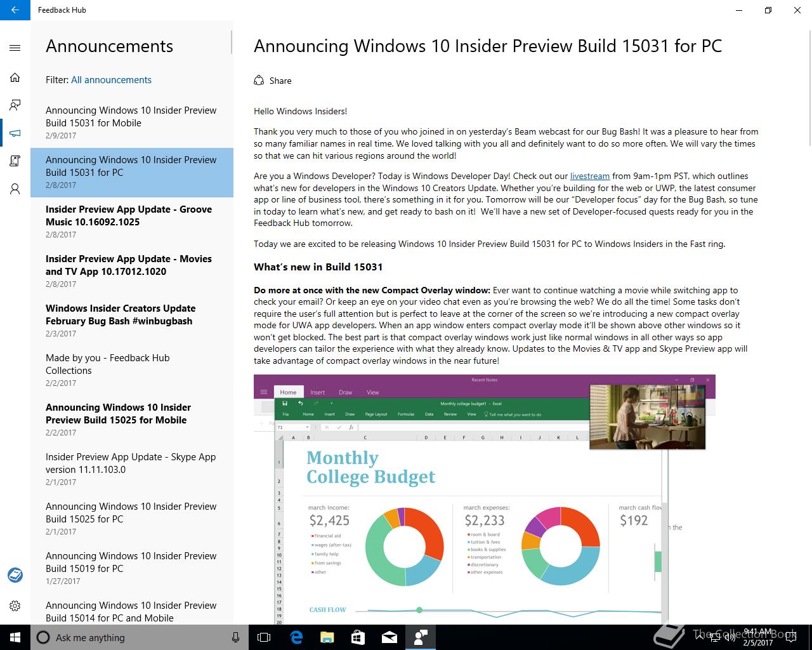Screen dimensions: 812x650
Task: Open the Feedback Hub settings gear
Action: point(15,606)
